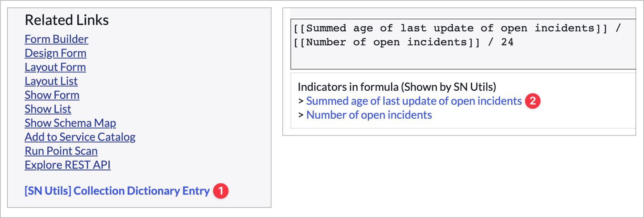Screen dimensions: 644x218
Task: Click the red badge numbered 2
Action: [533, 101]
